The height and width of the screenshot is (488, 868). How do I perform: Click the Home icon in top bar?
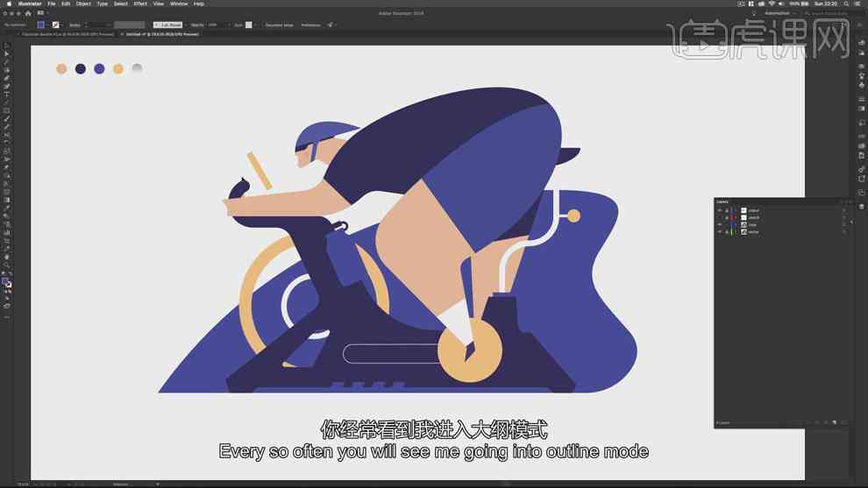[x=28, y=13]
